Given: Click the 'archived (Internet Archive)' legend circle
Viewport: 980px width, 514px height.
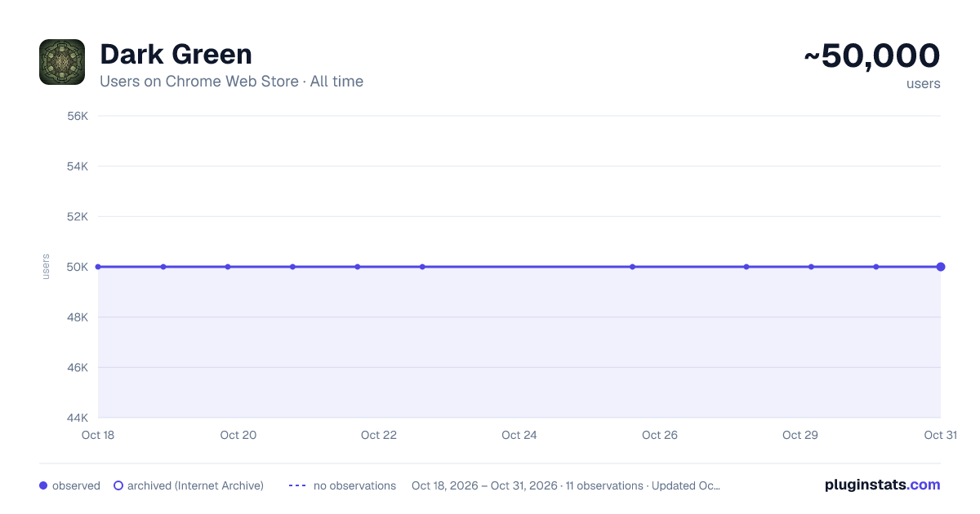Looking at the screenshot, I should (x=118, y=485).
